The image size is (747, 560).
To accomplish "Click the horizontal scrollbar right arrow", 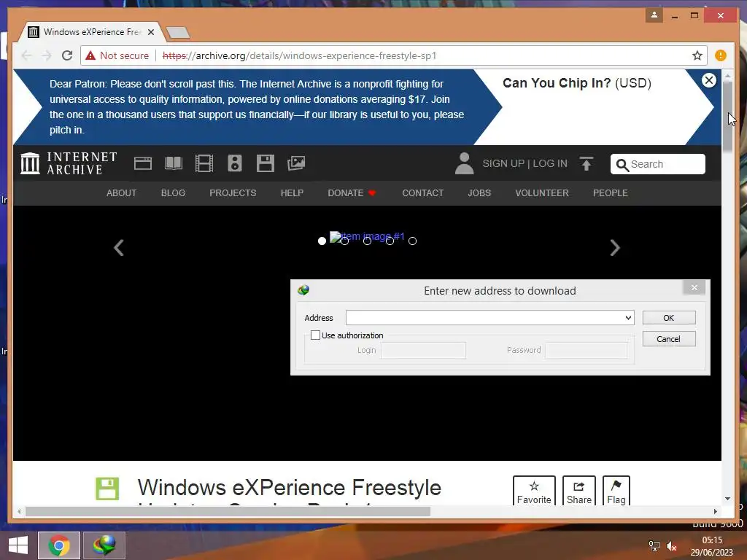I will 715,511.
